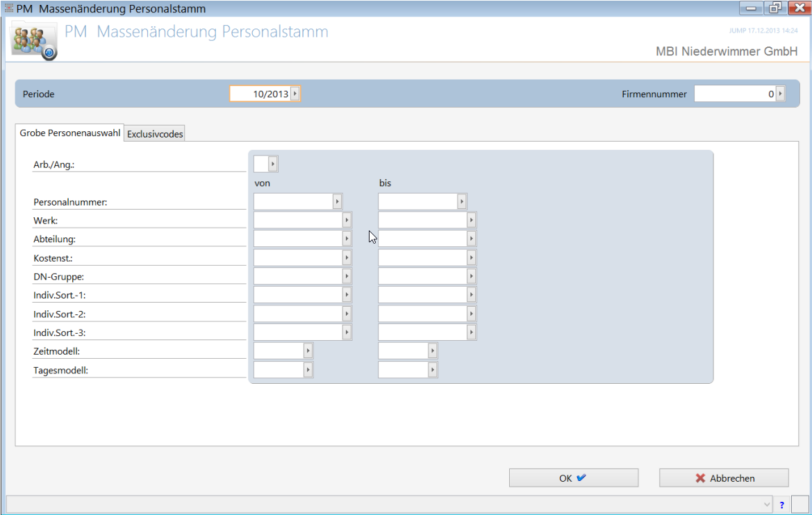Open Zeitmodell von dropdown arrow

click(308, 351)
